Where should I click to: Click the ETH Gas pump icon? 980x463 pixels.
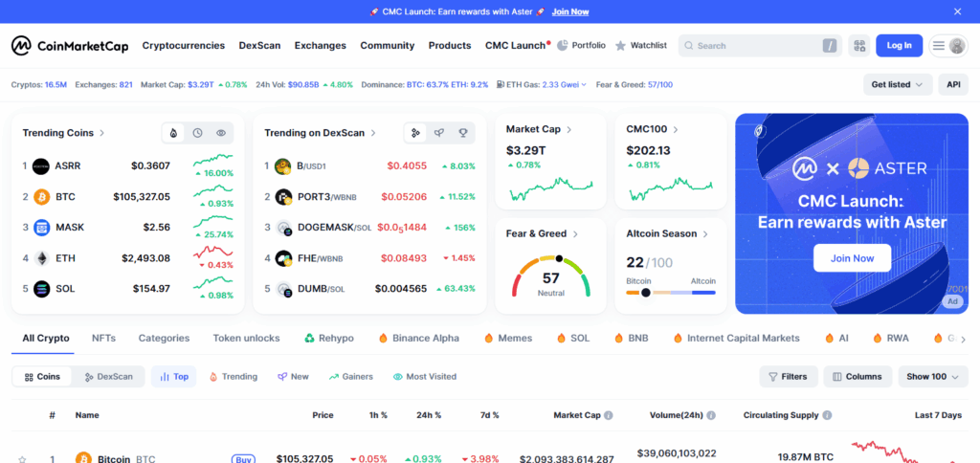[x=501, y=84]
